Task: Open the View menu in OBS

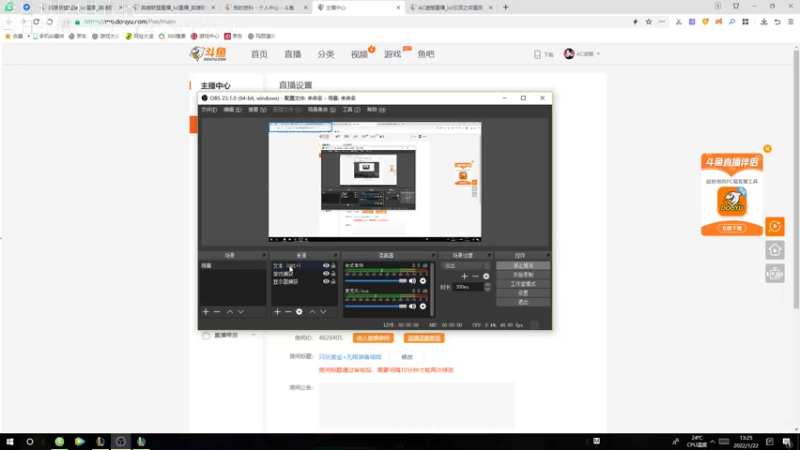Action: 257,110
